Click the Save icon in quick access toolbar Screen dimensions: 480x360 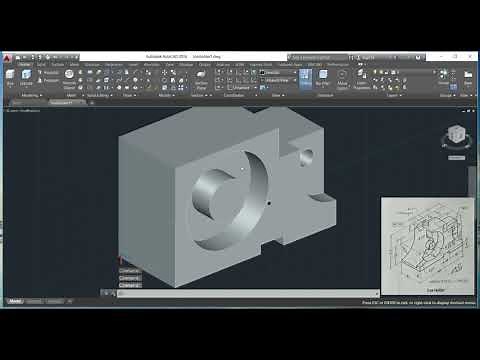tap(33, 57)
